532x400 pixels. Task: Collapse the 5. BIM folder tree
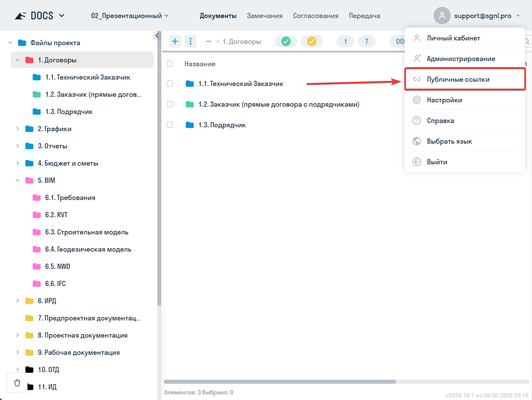[18, 181]
